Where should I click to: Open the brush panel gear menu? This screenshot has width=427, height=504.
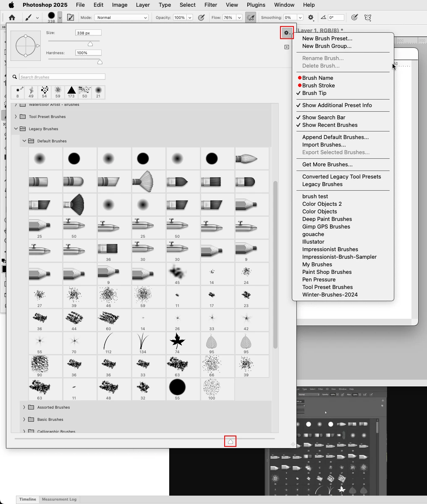(287, 33)
